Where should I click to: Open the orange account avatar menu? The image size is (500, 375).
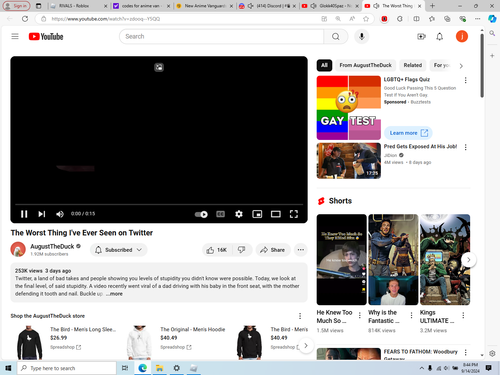[462, 36]
